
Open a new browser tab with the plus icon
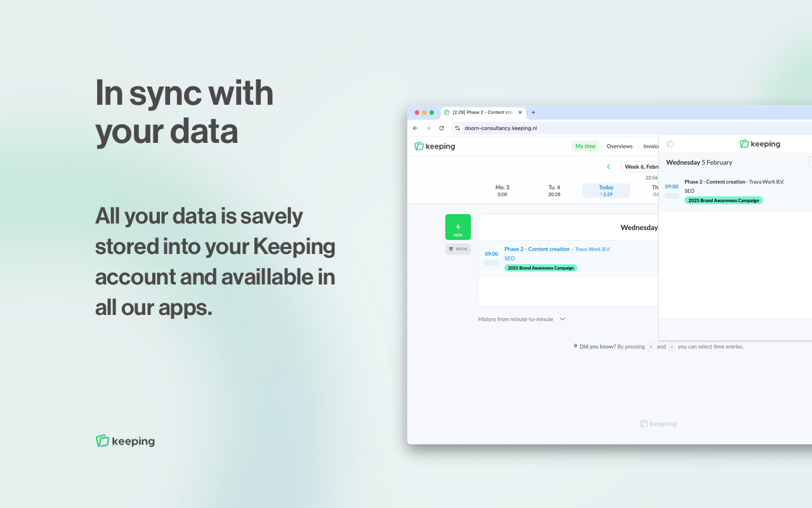(533, 112)
